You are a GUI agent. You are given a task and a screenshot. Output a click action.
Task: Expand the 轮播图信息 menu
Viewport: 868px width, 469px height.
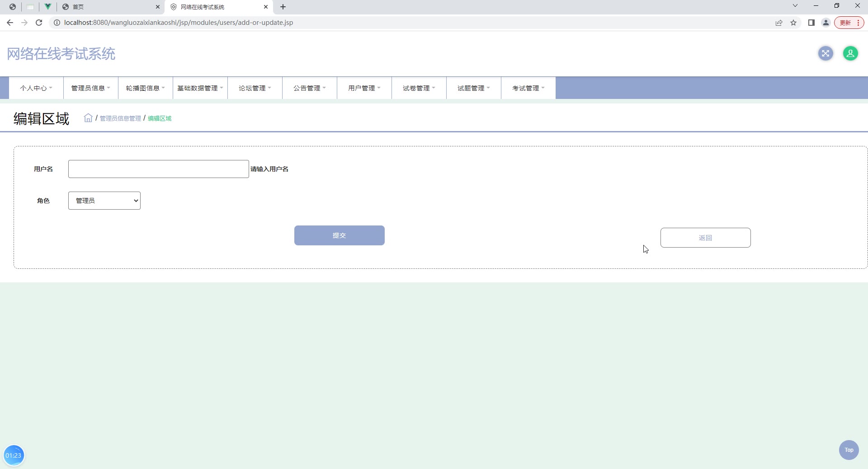[x=146, y=88]
